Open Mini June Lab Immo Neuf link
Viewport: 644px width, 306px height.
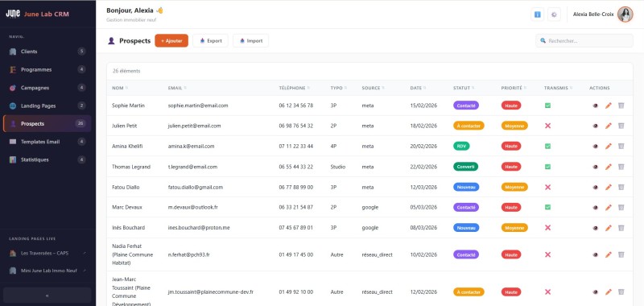(47, 271)
